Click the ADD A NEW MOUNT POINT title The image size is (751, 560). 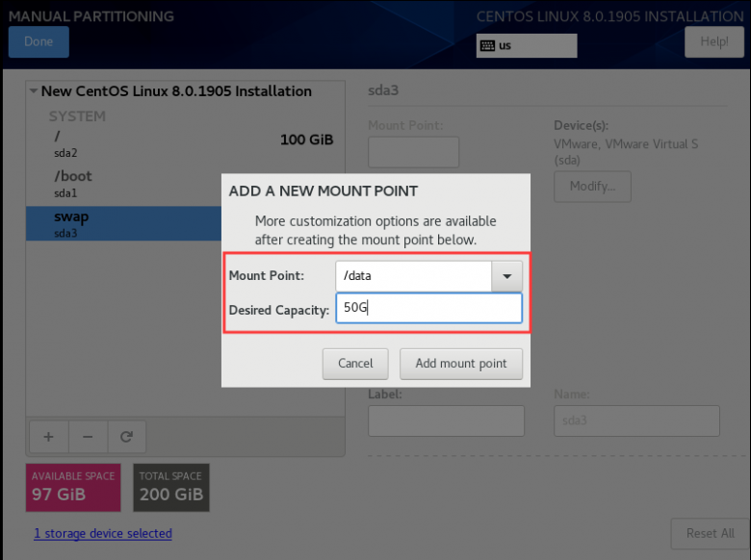(324, 191)
